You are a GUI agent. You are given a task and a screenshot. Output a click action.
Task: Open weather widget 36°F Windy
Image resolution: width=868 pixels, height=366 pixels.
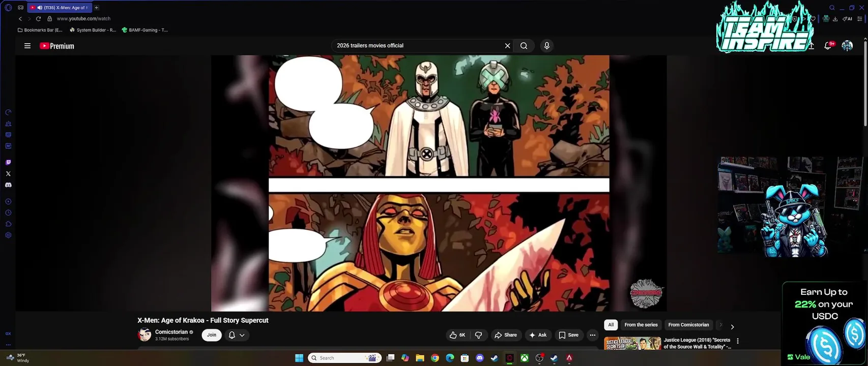(x=18, y=358)
